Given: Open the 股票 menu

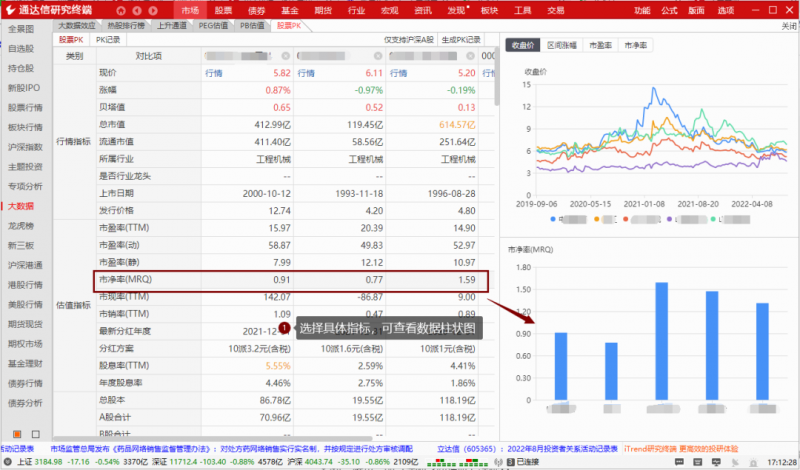Looking at the screenshot, I should tap(223, 10).
